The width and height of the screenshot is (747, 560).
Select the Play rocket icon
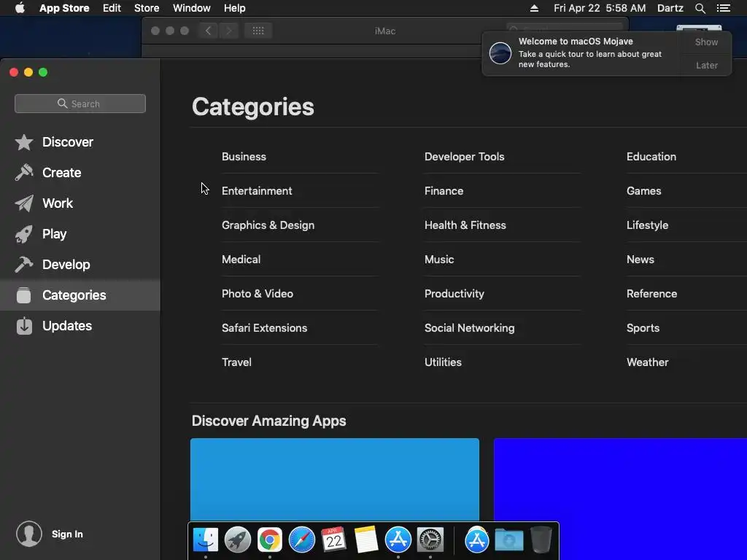[x=24, y=234]
